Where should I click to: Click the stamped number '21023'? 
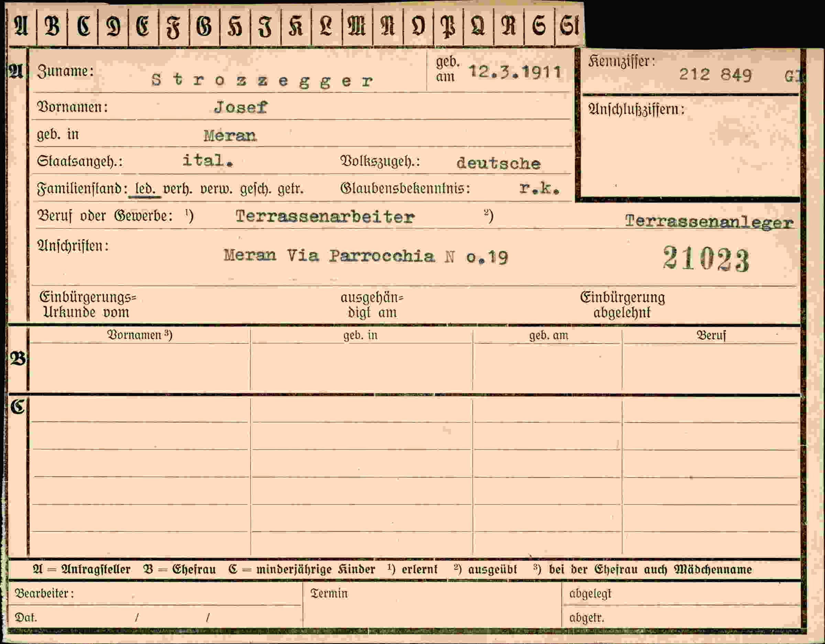pos(706,259)
